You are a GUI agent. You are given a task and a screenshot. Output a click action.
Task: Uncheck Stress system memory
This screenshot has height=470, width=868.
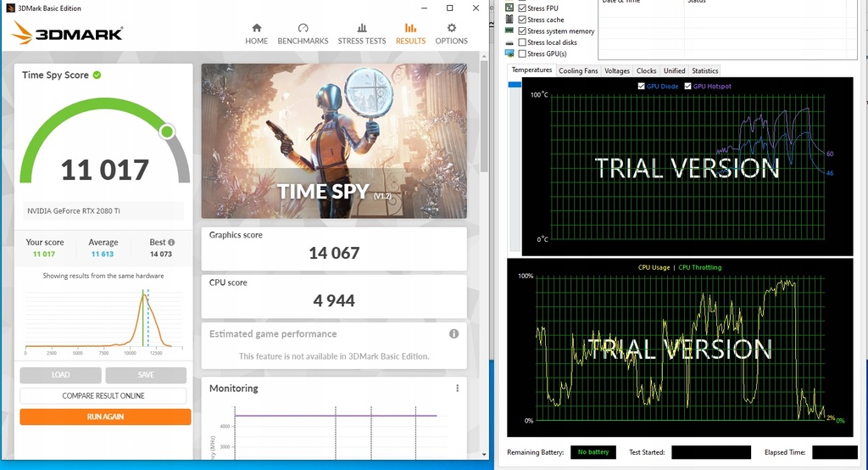point(522,31)
